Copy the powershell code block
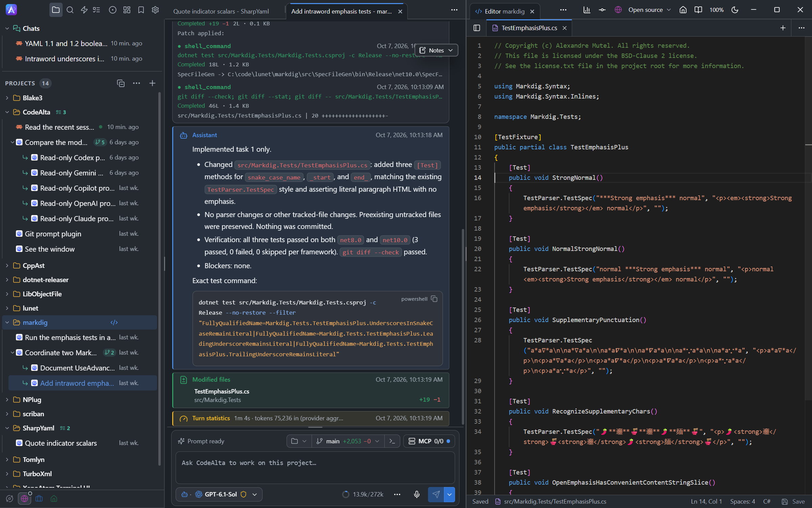Screen dimensions: 812x508 tap(434, 299)
